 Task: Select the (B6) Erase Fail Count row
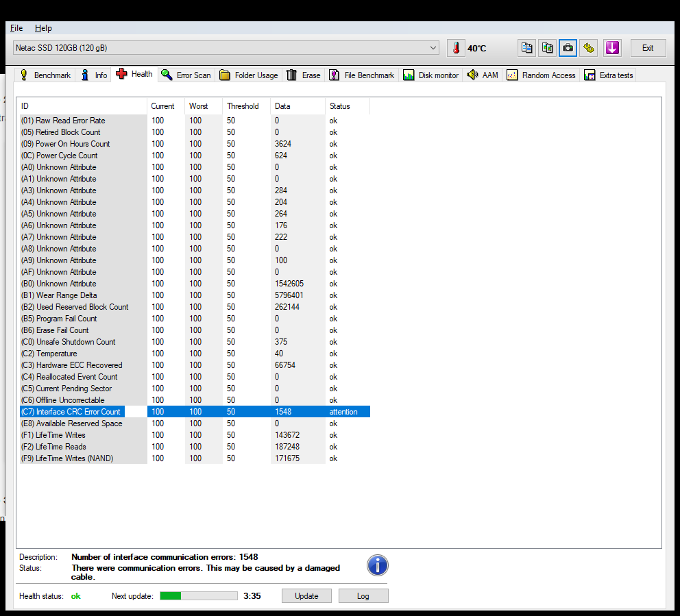[194, 330]
